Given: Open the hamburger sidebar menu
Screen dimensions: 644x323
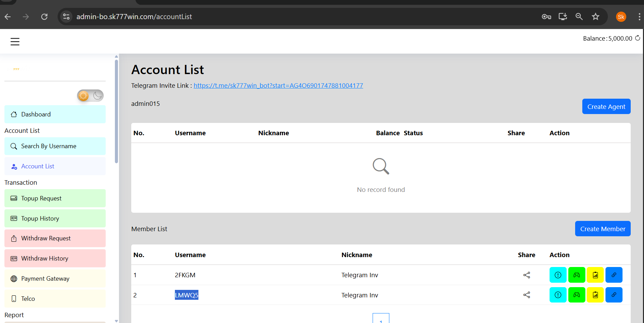Looking at the screenshot, I should coord(15,42).
